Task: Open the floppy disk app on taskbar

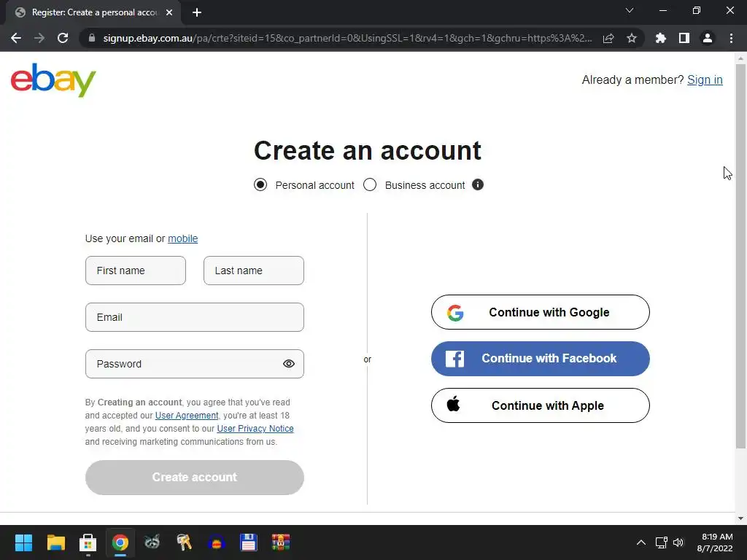Action: [248, 542]
